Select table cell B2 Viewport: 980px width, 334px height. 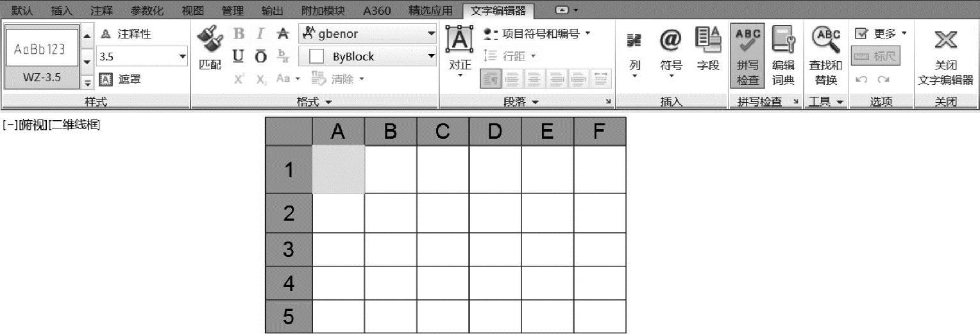click(x=391, y=213)
